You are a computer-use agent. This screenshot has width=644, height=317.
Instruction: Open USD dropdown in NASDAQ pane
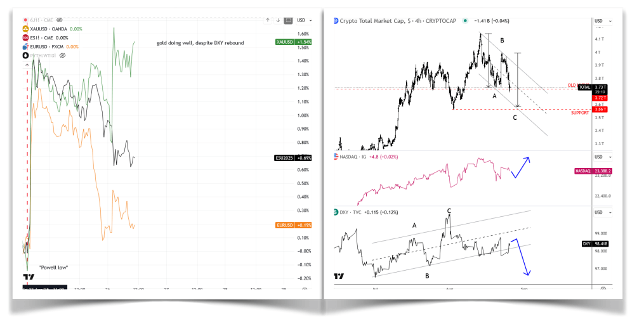(x=602, y=157)
